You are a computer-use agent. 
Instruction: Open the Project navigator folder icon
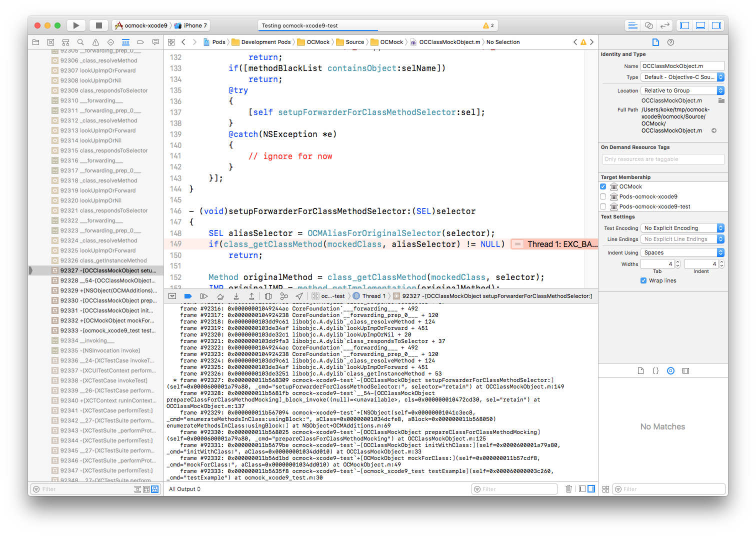coord(35,42)
